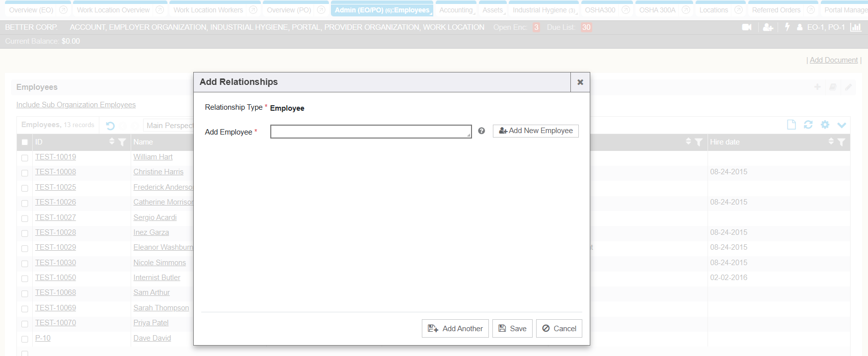Select the checkbox for TEST-10019
Image resolution: width=868 pixels, height=356 pixels.
coord(25,158)
